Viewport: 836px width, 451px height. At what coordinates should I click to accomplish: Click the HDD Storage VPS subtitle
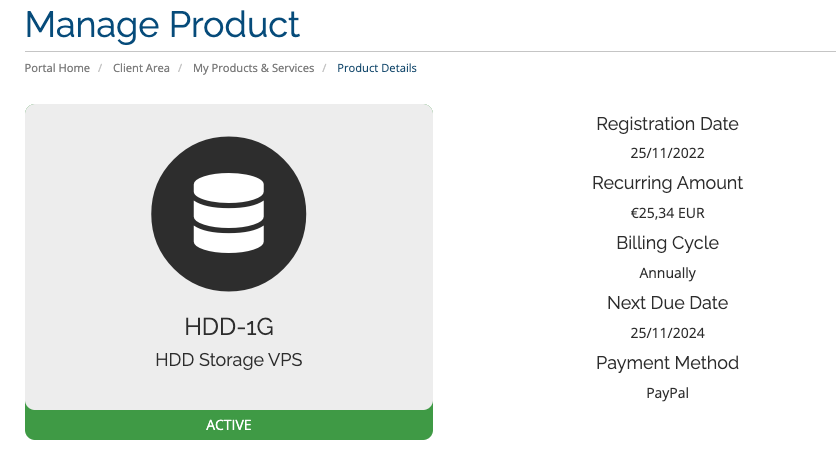click(x=229, y=360)
